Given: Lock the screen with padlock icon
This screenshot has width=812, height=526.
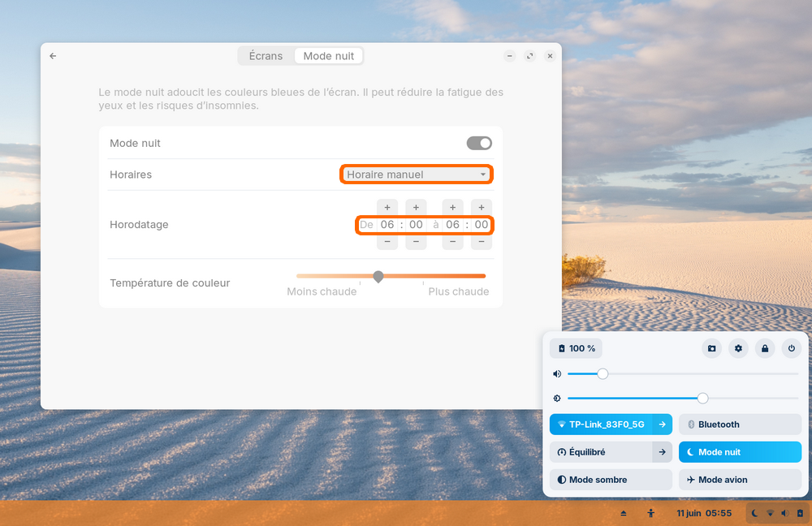Looking at the screenshot, I should tap(764, 348).
